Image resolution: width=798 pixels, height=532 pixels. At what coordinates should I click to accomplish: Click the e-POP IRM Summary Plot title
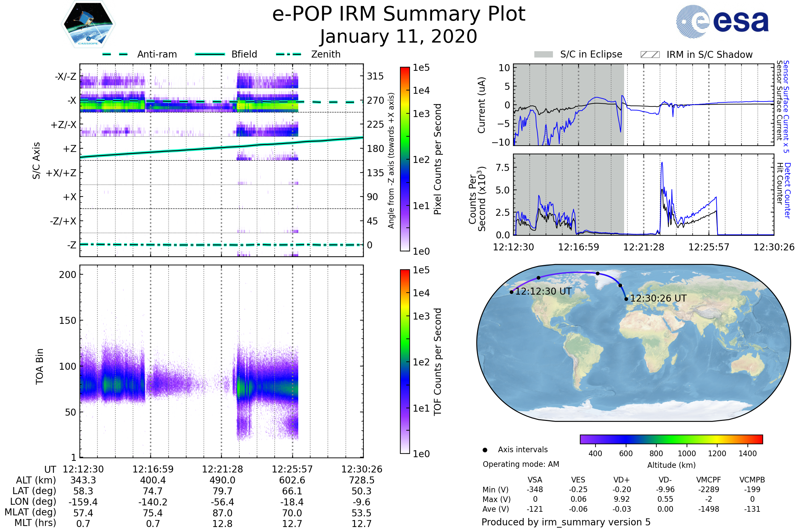coord(399,14)
